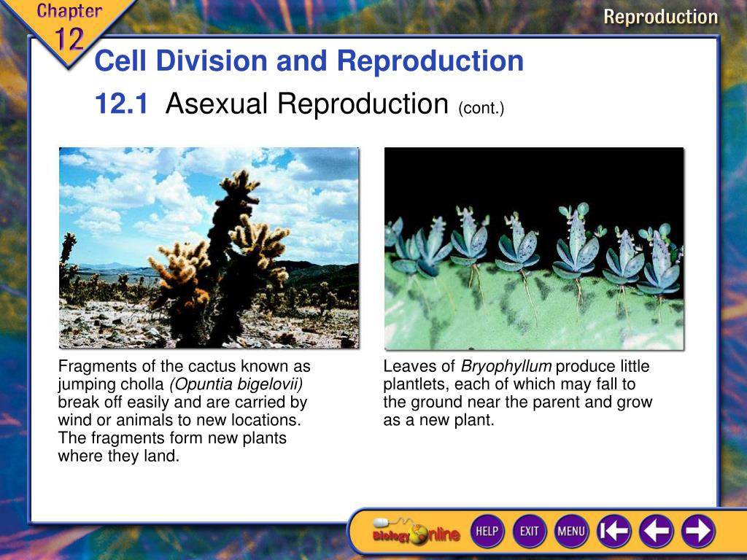Image resolution: width=747 pixels, height=560 pixels.
Task: Click the '12.1' section number
Action: click(122, 104)
